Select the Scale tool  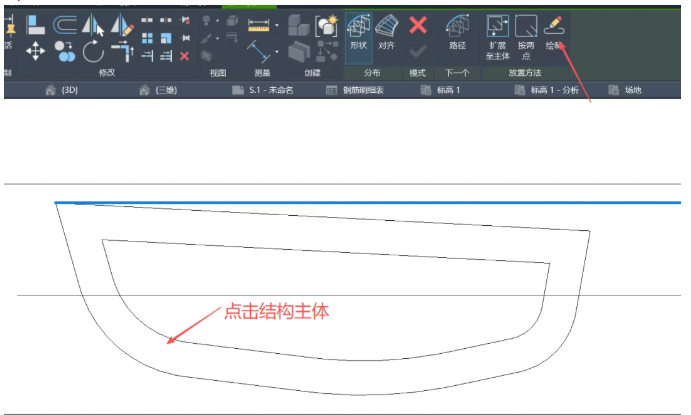(x=166, y=38)
